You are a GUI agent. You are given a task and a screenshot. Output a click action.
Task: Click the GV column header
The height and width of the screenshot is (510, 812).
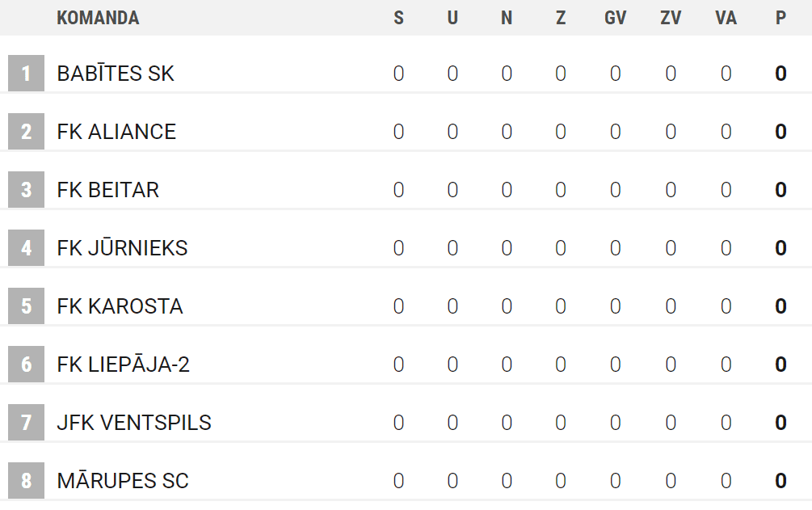pos(615,18)
